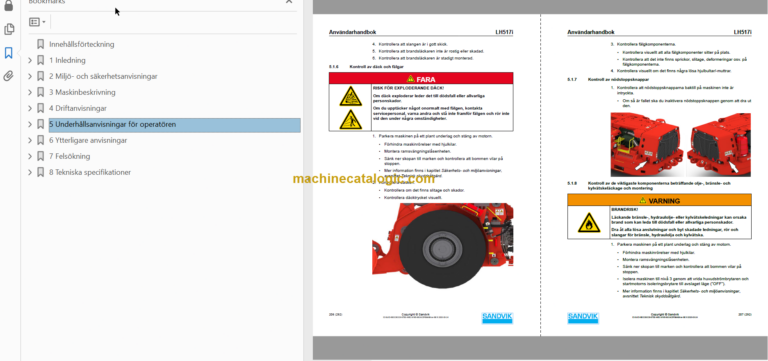Viewport: 768px width, 361px height.
Task: Click the flammable fire hazard symbol
Action: point(589,222)
